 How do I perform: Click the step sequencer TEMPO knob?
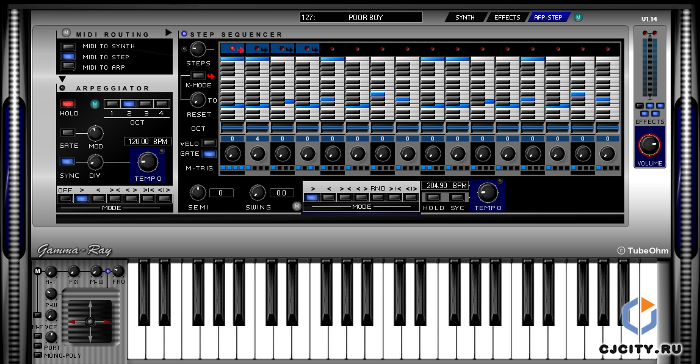(x=488, y=192)
